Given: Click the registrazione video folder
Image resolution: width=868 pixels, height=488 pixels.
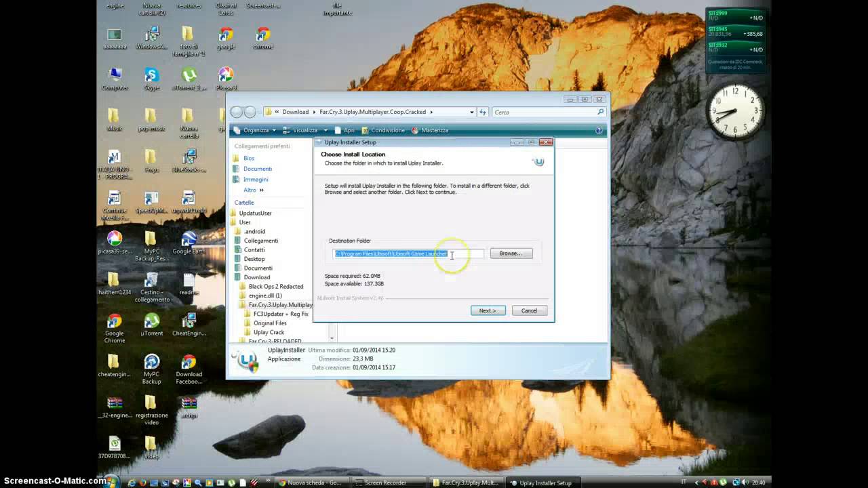Looking at the screenshot, I should point(151,411).
